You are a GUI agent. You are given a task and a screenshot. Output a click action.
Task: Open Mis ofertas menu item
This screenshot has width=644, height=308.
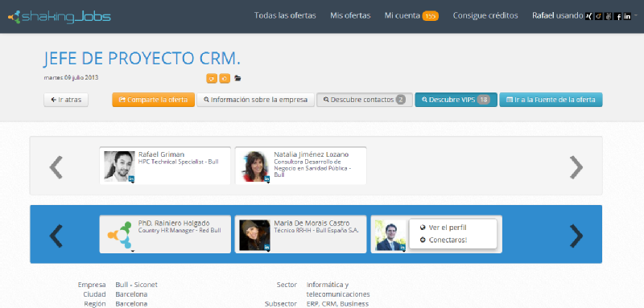pos(350,15)
